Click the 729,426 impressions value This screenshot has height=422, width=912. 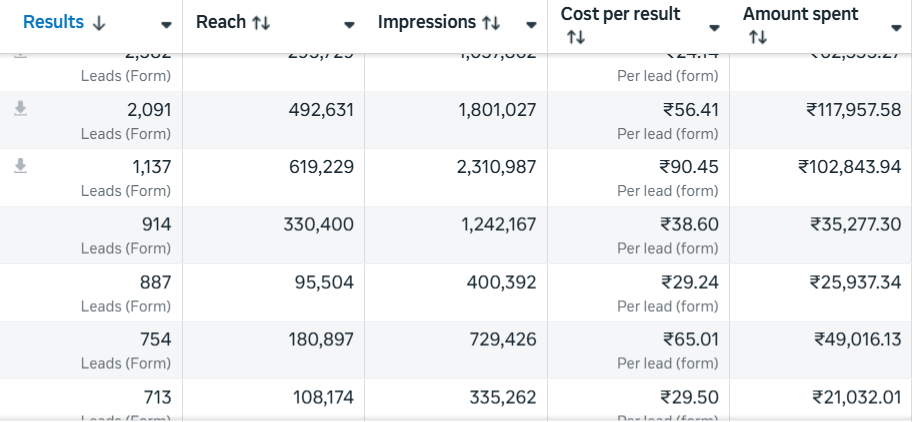click(503, 340)
